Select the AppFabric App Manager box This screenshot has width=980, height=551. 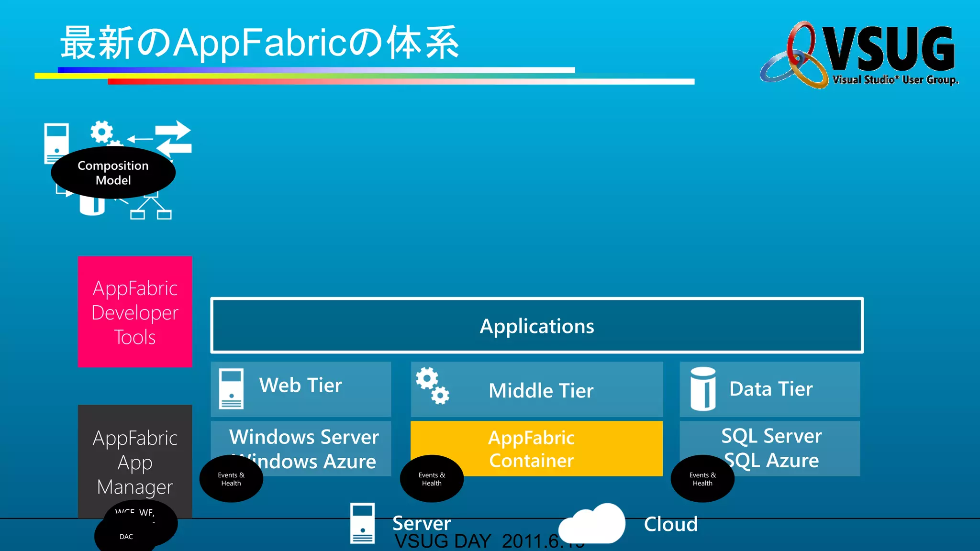(x=135, y=461)
